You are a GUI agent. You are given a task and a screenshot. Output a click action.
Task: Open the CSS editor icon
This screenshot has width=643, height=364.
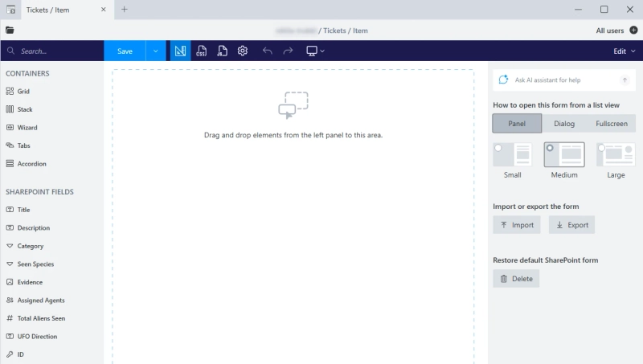click(202, 51)
